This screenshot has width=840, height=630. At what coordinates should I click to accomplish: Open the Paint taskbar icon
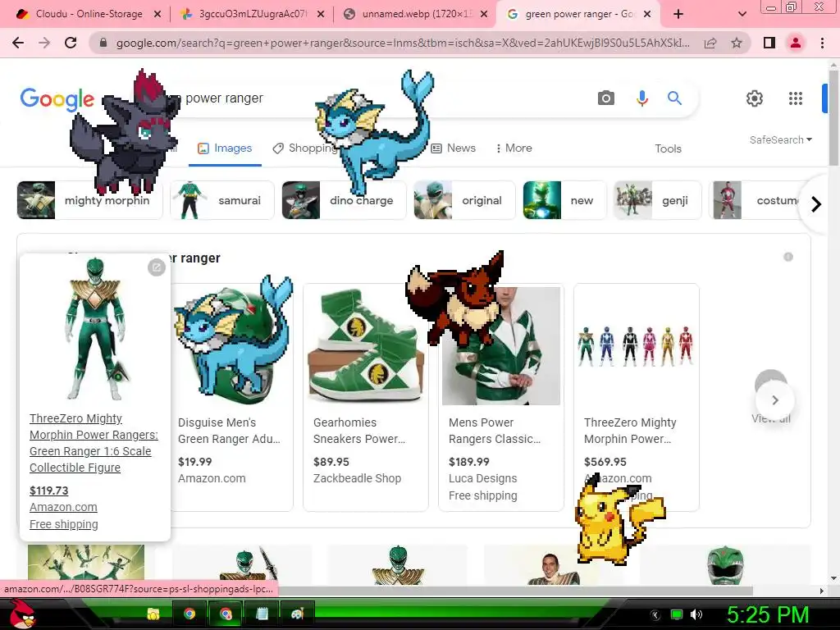(297, 614)
